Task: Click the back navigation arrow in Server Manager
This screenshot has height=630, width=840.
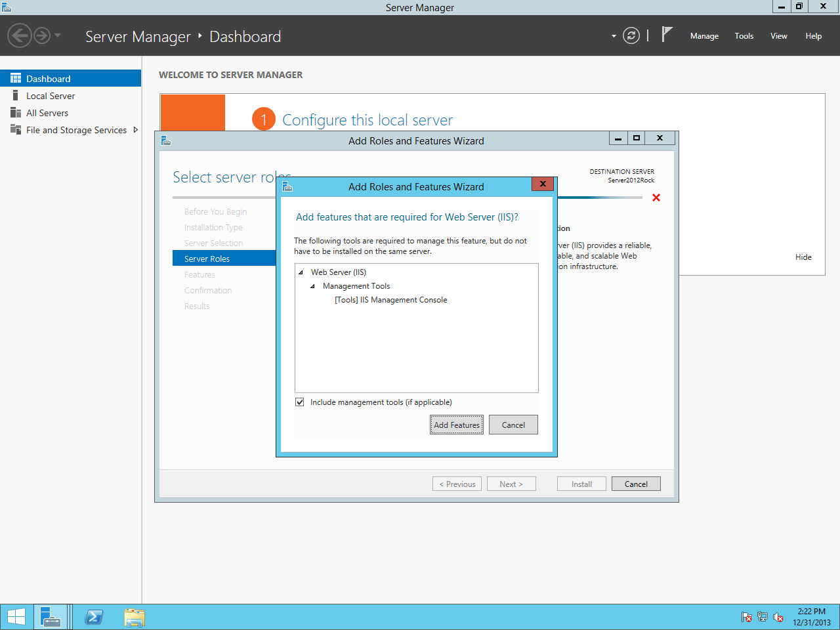Action: click(x=20, y=35)
